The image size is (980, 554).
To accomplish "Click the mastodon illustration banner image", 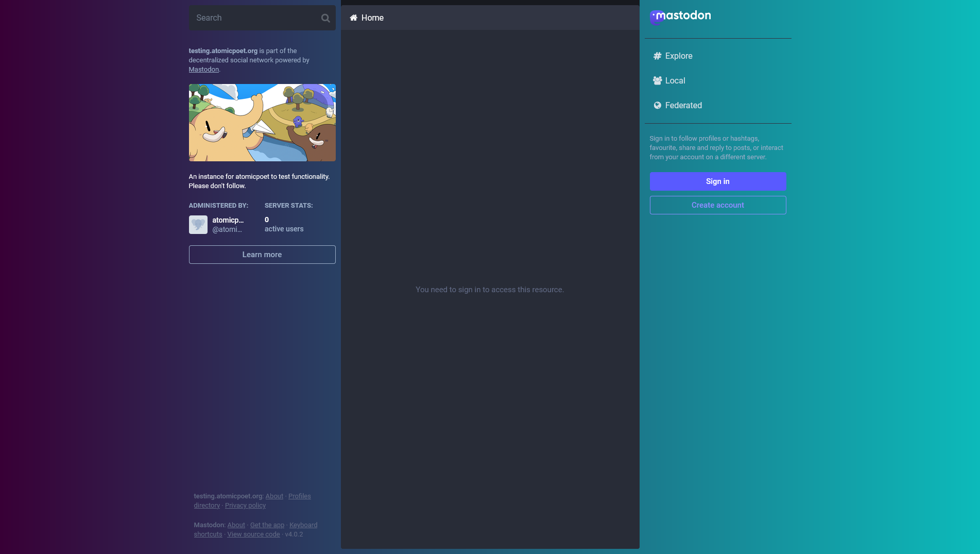I will point(262,123).
